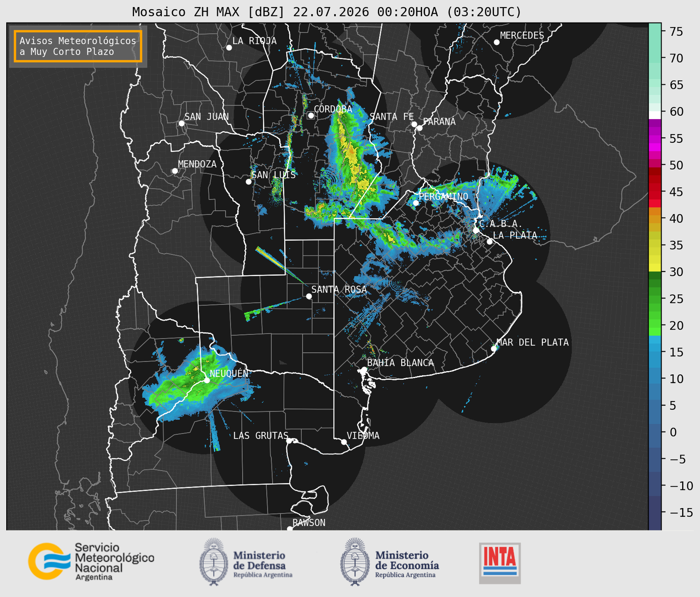Click the Santa Rosa marker dot

[x=309, y=296]
